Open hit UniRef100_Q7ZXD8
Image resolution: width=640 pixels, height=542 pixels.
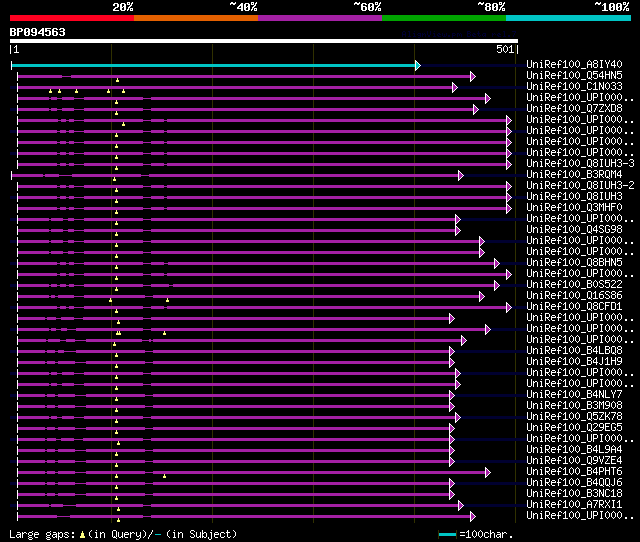click(x=574, y=108)
